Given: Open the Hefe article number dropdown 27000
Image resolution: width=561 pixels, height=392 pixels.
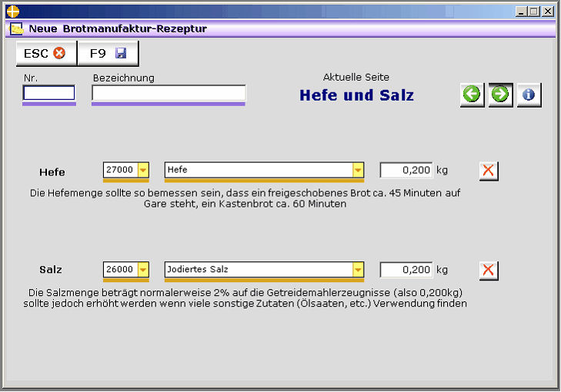Looking at the screenshot, I should click(x=143, y=170).
